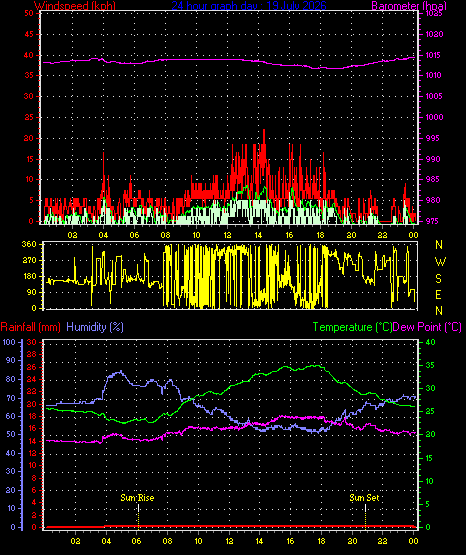Click humidity axis value "70"

pyautogui.click(x=11, y=398)
